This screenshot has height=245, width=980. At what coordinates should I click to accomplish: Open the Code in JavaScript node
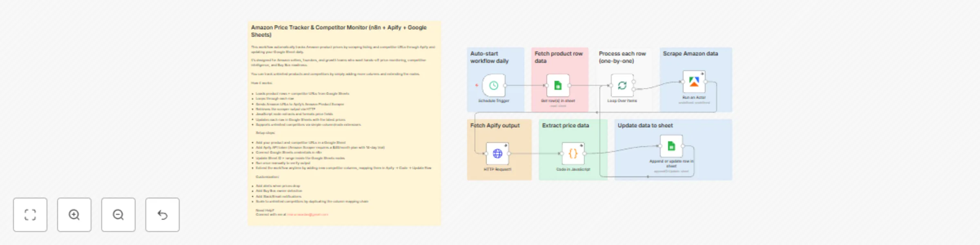coord(573,154)
